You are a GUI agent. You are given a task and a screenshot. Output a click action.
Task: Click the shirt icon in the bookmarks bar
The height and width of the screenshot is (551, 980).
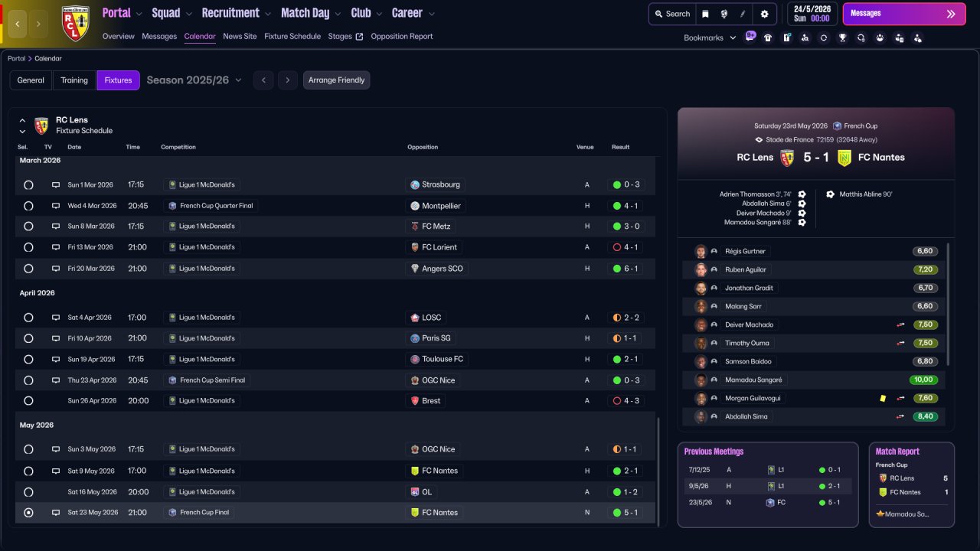coord(768,37)
